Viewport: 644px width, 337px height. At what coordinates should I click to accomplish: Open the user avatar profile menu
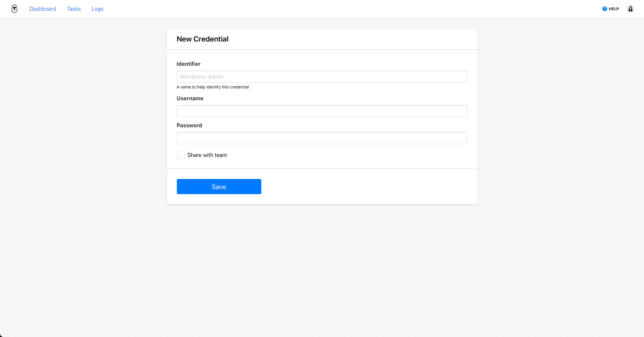630,9
